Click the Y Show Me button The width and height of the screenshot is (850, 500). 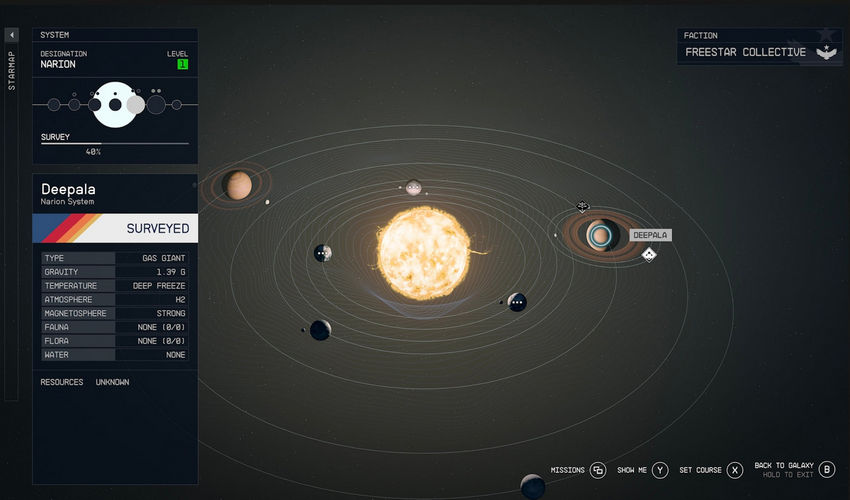point(660,470)
